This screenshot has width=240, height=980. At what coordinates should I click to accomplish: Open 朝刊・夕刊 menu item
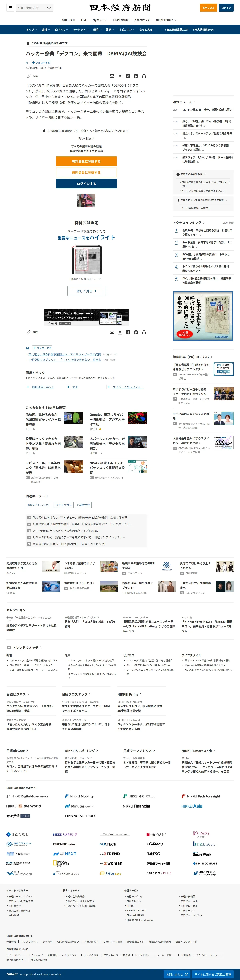click(69, 20)
